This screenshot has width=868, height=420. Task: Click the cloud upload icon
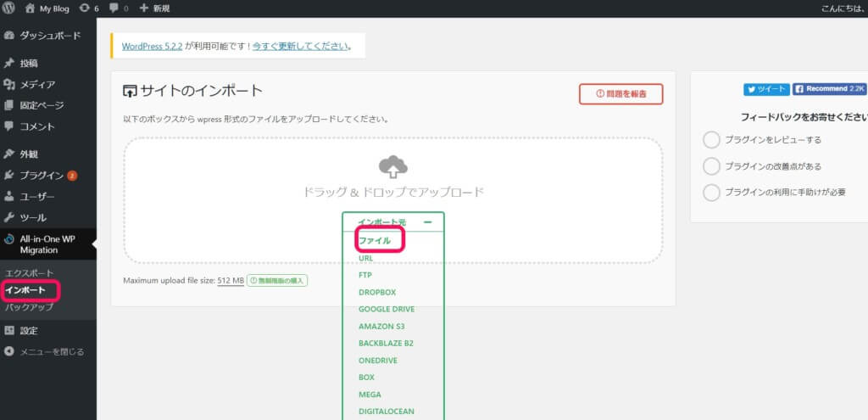point(392,165)
